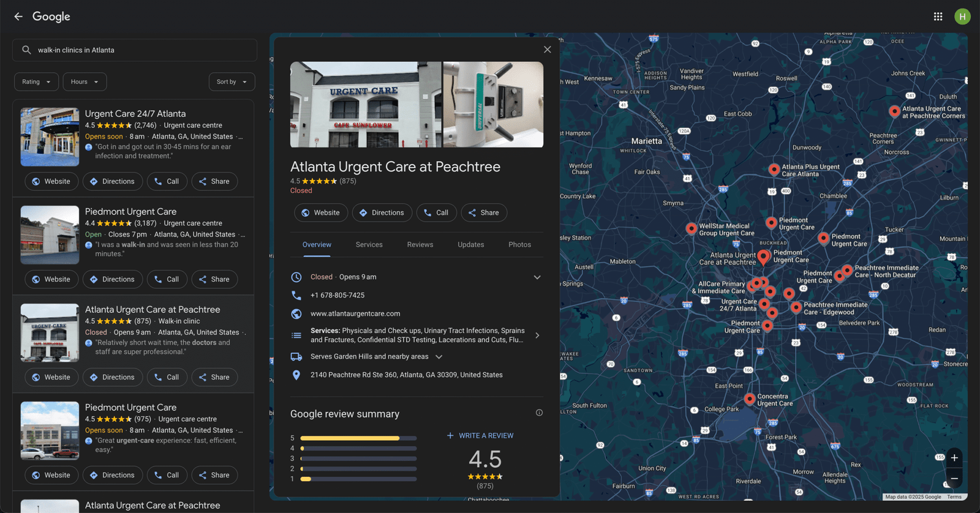Go back with the arrow beside Google logo

pyautogui.click(x=18, y=17)
